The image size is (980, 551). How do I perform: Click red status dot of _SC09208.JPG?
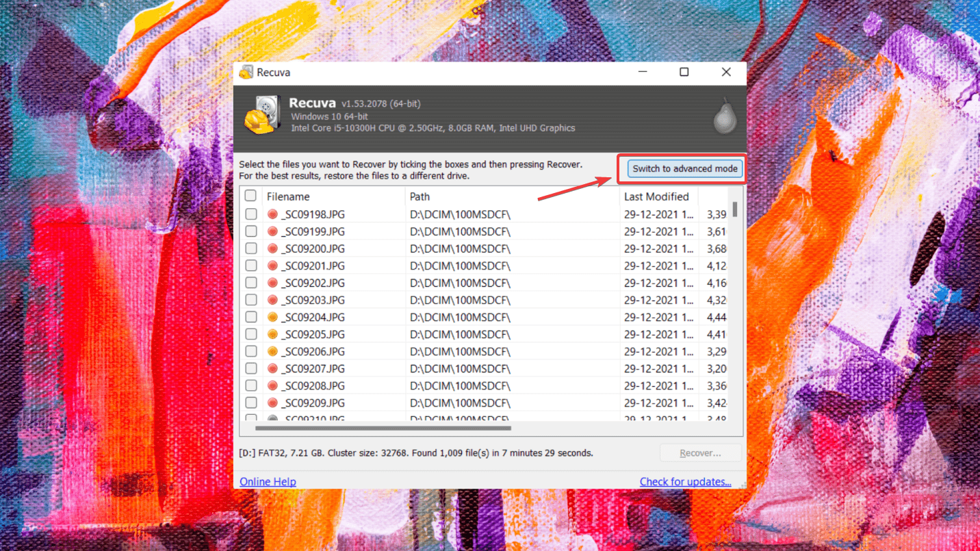click(272, 385)
